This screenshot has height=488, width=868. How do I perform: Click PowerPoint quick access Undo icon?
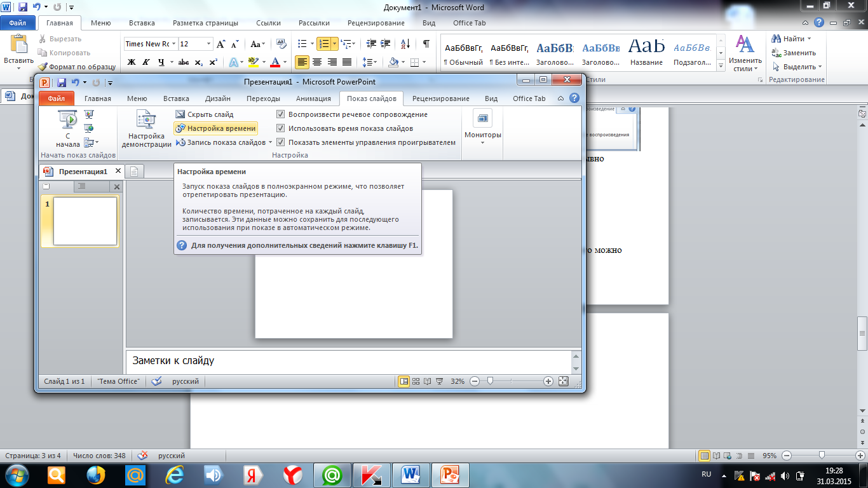click(76, 82)
